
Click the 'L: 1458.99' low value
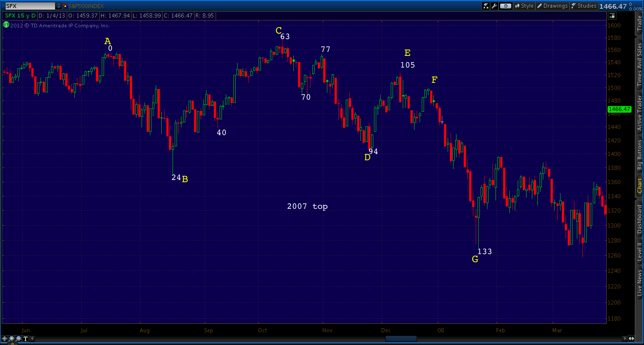click(x=147, y=16)
